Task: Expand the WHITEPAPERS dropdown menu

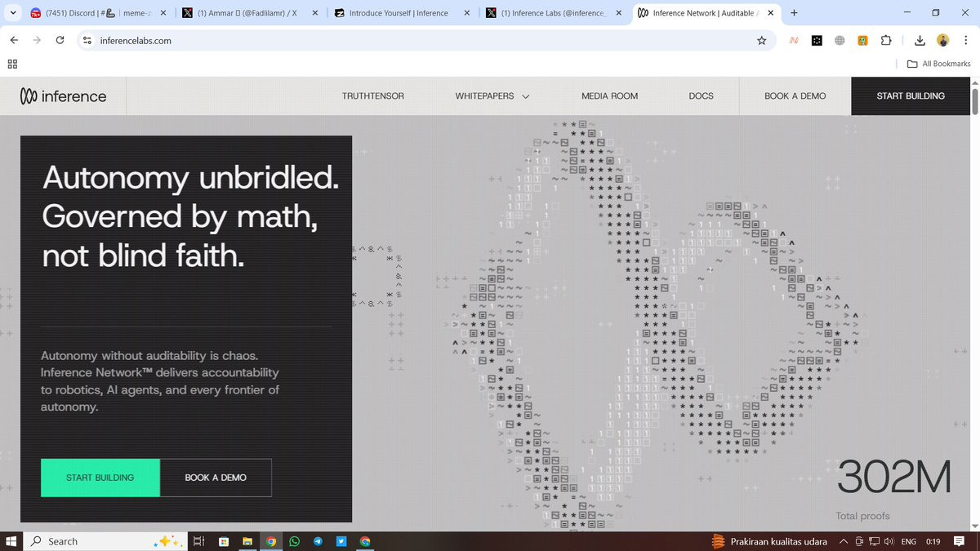Action: click(x=492, y=96)
